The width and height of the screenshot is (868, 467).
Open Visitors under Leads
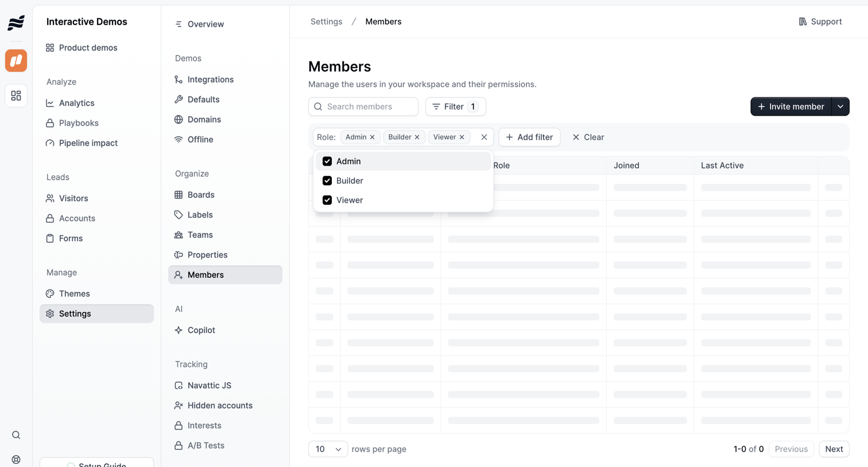point(96,199)
